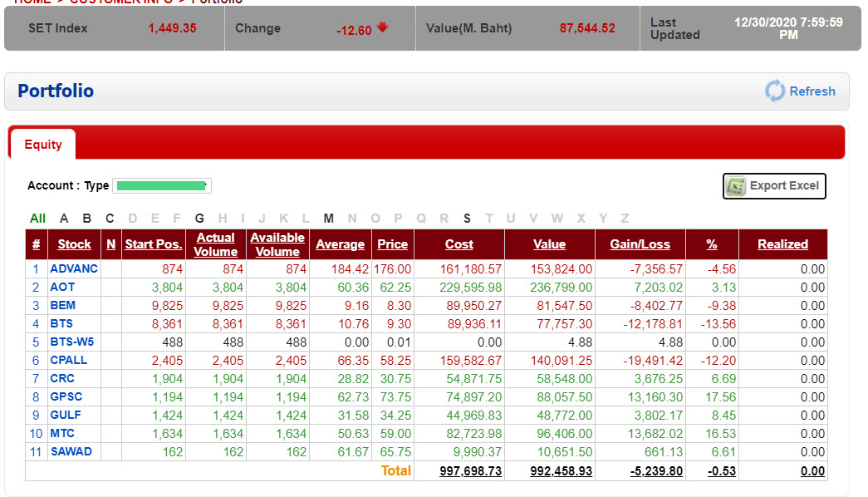Sort by Gain/Loss column header

coord(640,244)
